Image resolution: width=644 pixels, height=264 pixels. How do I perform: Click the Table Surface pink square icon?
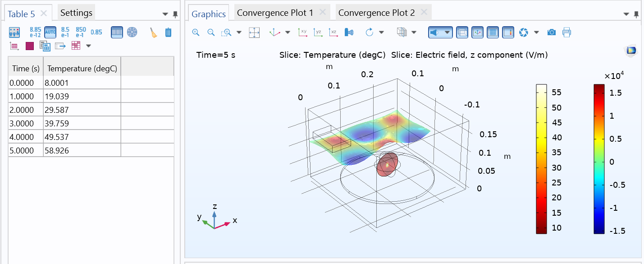click(x=30, y=46)
